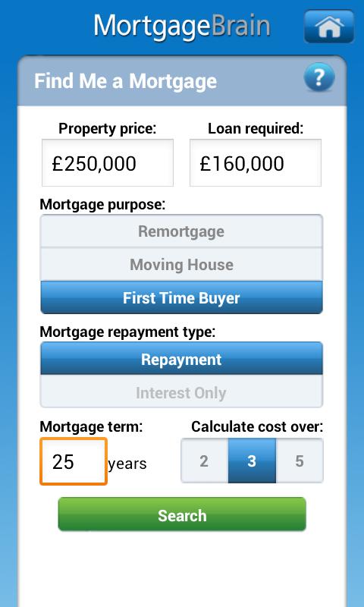The image size is (364, 607).
Task: Choose Moving House purpose option
Action: (181, 264)
